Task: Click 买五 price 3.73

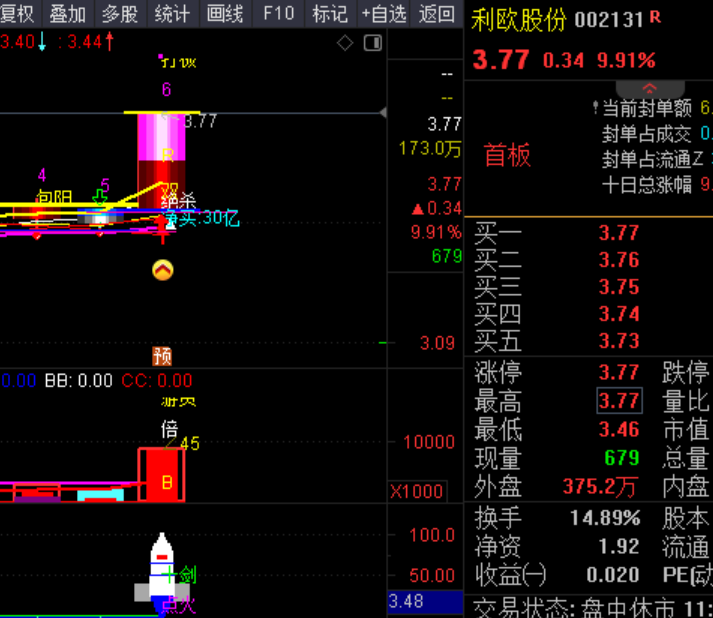Action: click(619, 341)
